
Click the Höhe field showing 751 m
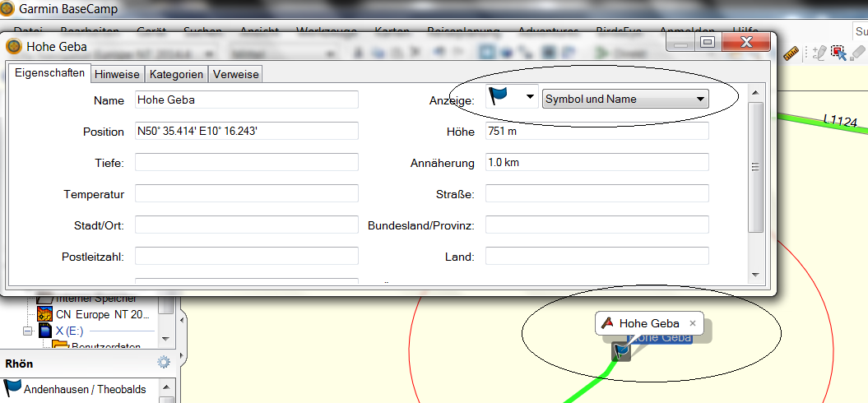596,132
